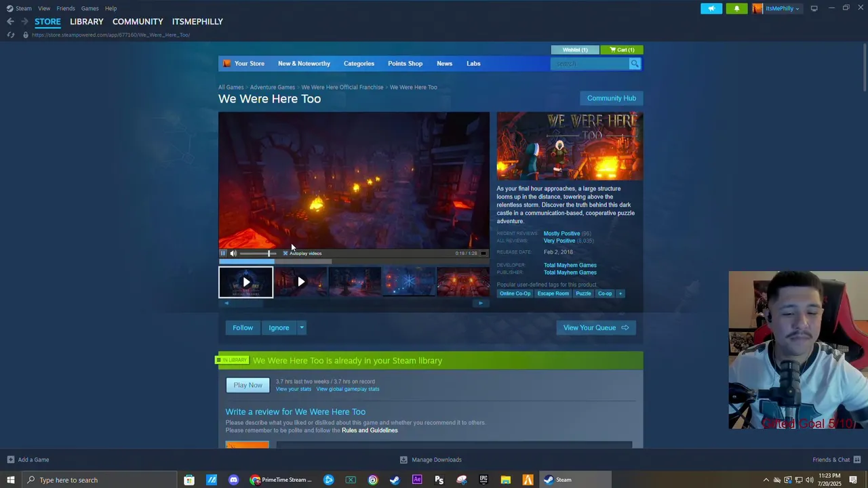868x488 pixels.
Task: Follow this game
Action: point(243,328)
